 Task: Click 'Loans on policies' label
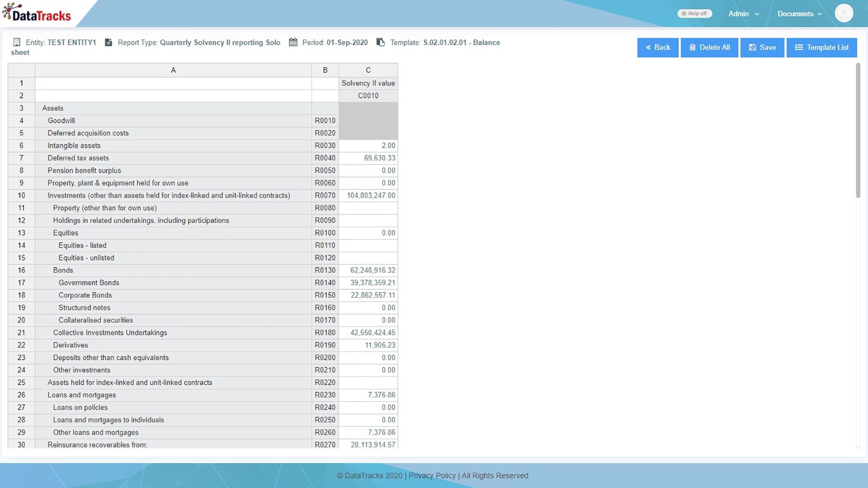[x=80, y=408]
